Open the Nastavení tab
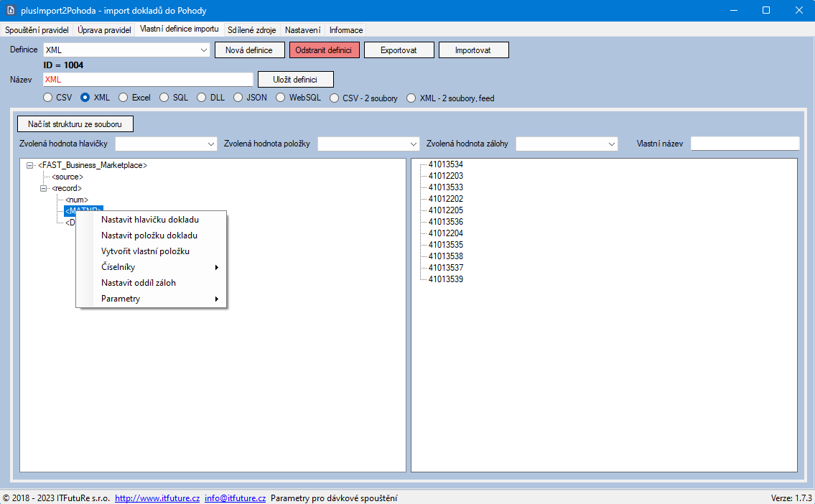This screenshot has height=504, width=815. click(x=302, y=30)
